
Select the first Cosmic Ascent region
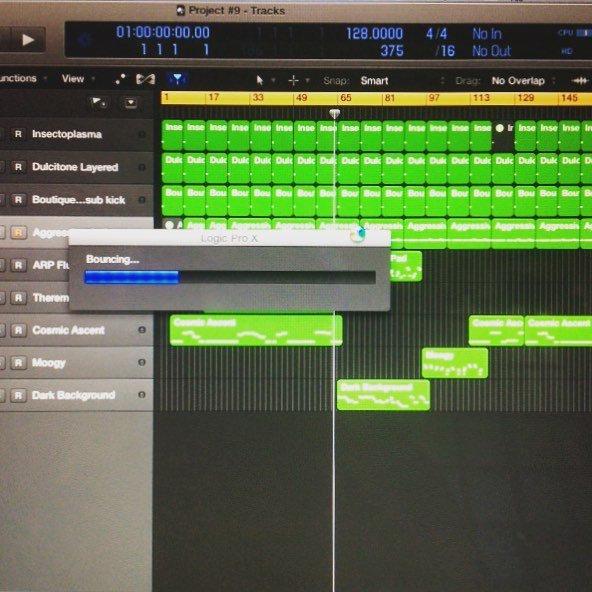pyautogui.click(x=256, y=330)
